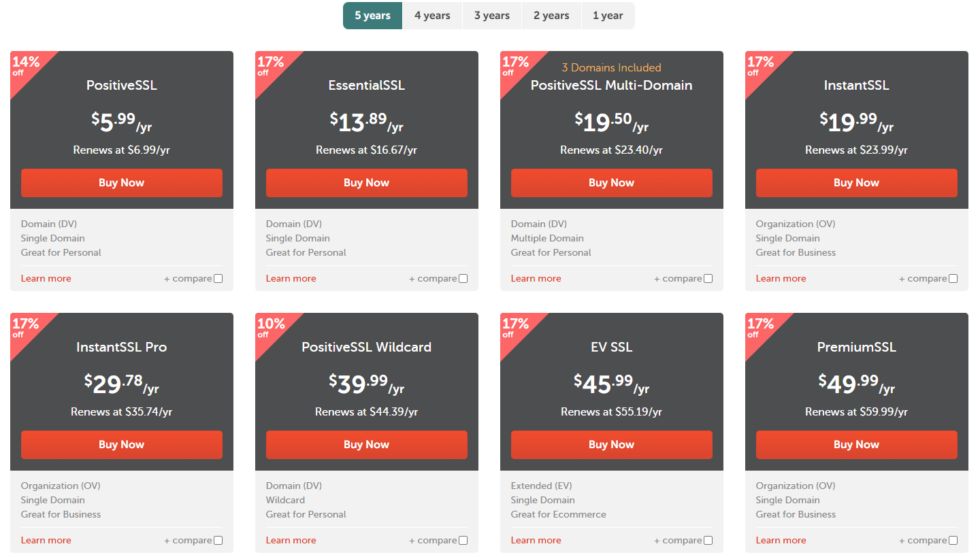Follow Learn more link for EssentialSSL

291,278
